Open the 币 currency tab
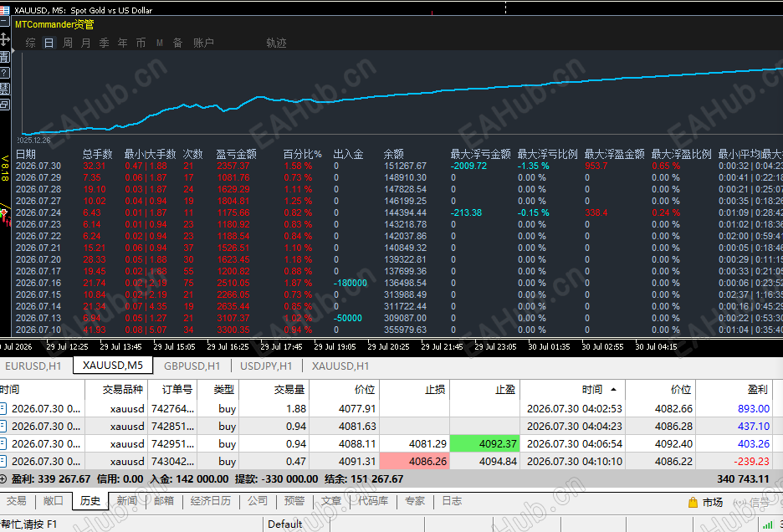 tap(141, 43)
